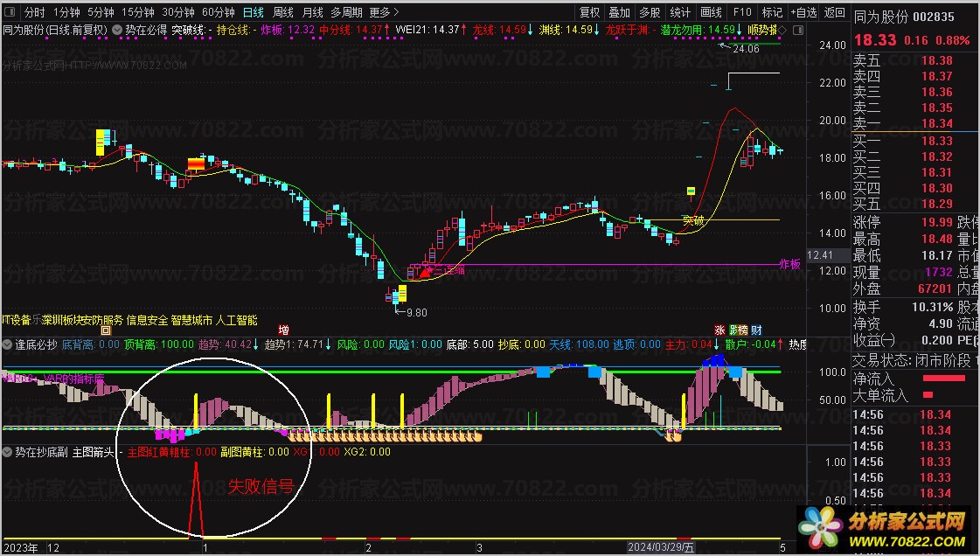Viewport: 980px width, 556px height.
Task: Click the 返回 back button
Action: coord(834,12)
